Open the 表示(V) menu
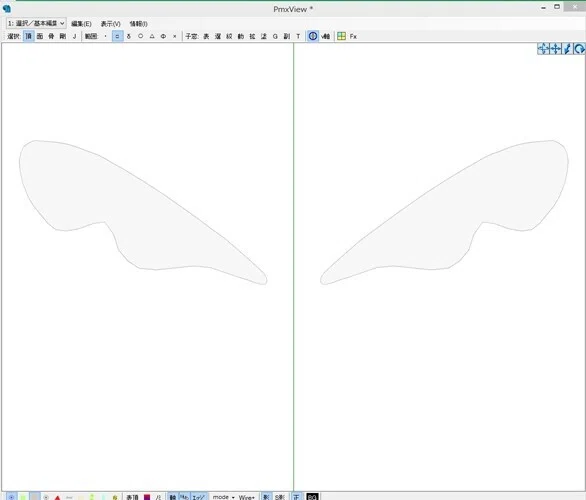The image size is (586, 500). coord(111,24)
